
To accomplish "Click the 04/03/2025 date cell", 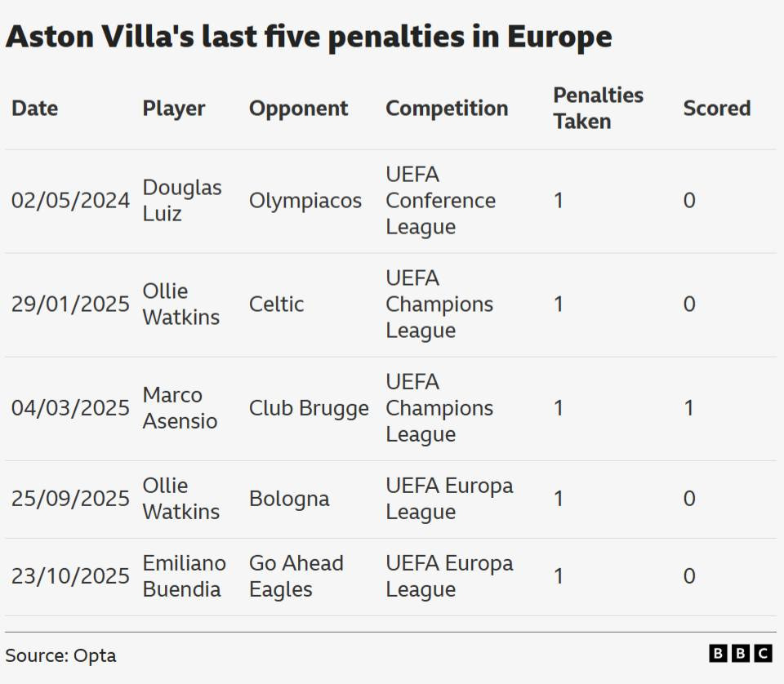I will tap(70, 408).
